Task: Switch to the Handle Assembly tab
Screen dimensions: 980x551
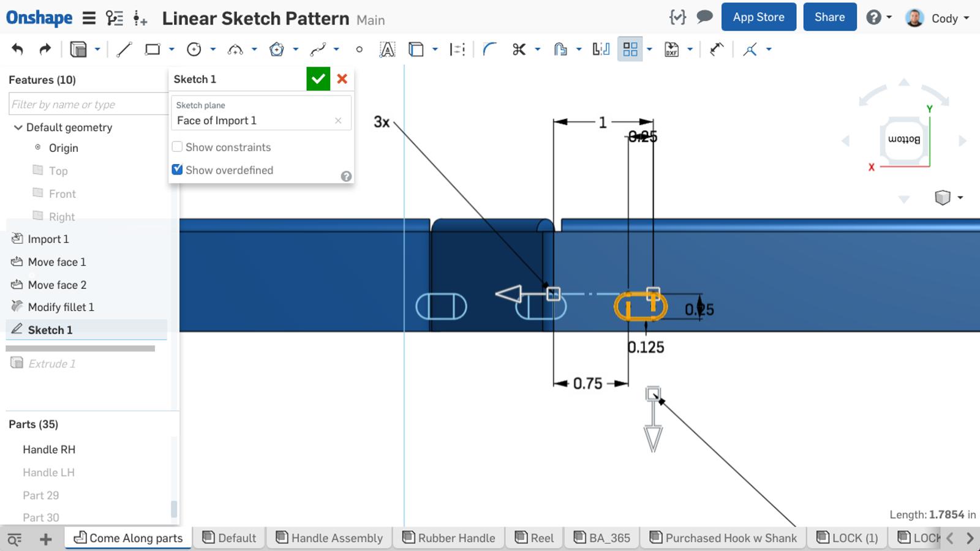Action: (x=330, y=538)
